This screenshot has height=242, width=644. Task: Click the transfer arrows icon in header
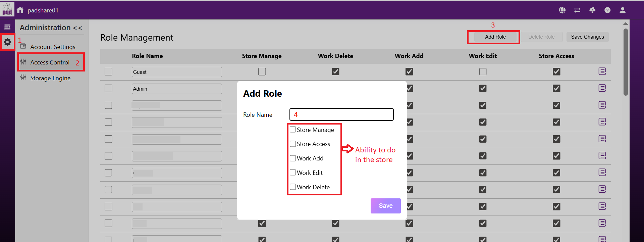577,10
